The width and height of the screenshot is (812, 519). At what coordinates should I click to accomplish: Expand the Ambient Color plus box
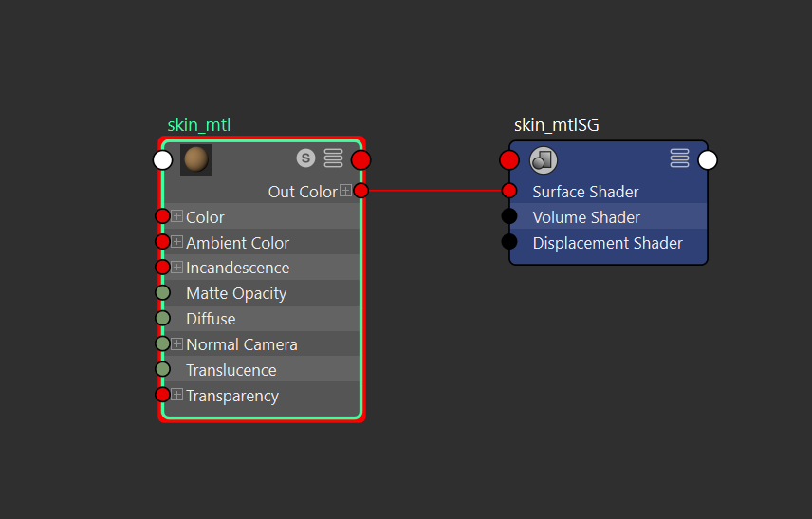tap(177, 241)
